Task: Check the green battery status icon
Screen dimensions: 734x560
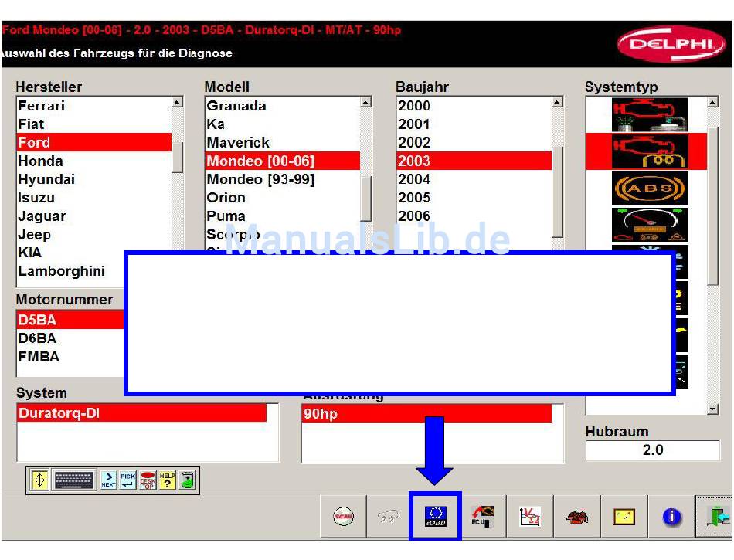Action: [187, 480]
